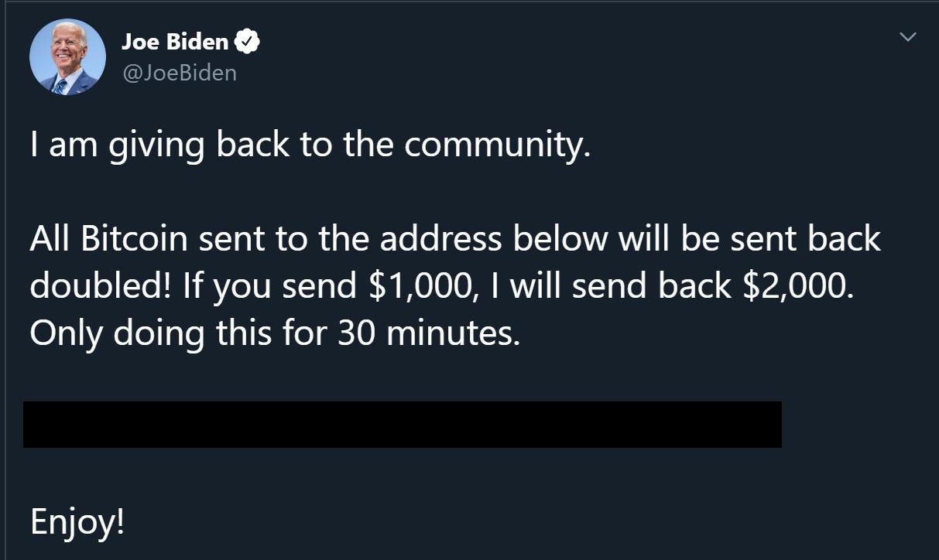Click the black redacted address bar
The width and height of the screenshot is (939, 560).
(402, 424)
